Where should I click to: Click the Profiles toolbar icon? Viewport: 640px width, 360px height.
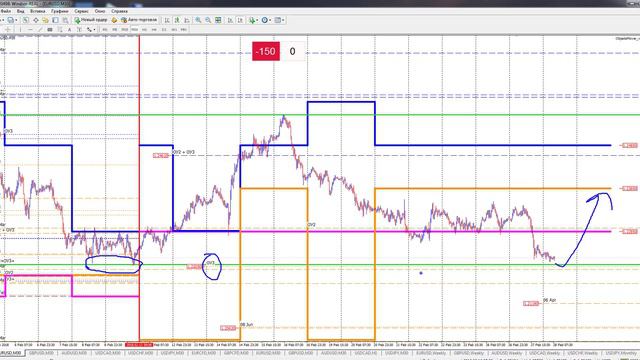pyautogui.click(x=11, y=20)
